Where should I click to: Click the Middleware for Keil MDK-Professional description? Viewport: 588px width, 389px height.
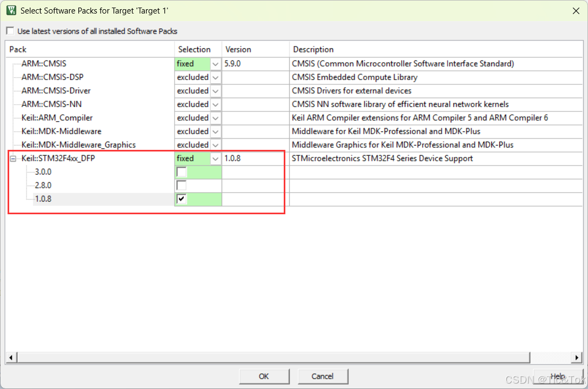(386, 131)
